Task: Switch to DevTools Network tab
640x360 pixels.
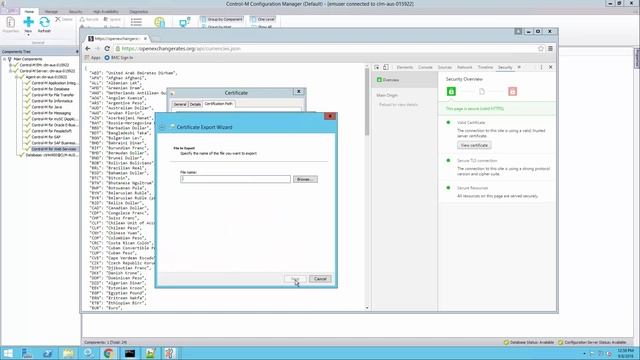Action: click(x=464, y=67)
